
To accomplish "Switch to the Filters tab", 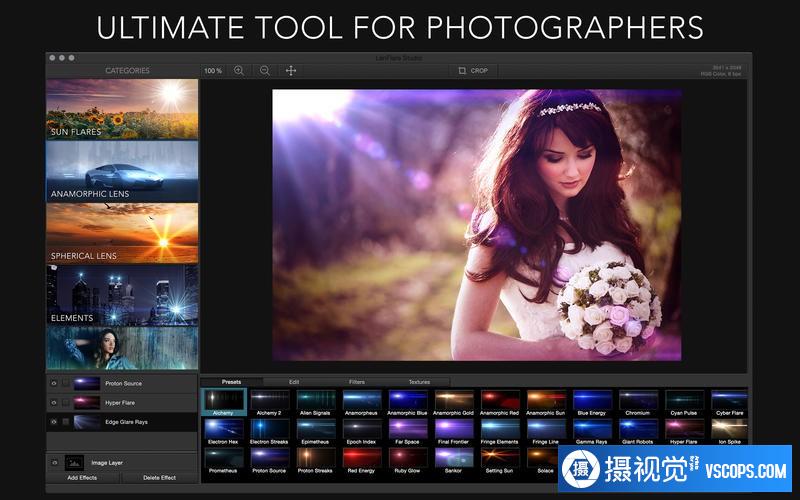I will 357,382.
